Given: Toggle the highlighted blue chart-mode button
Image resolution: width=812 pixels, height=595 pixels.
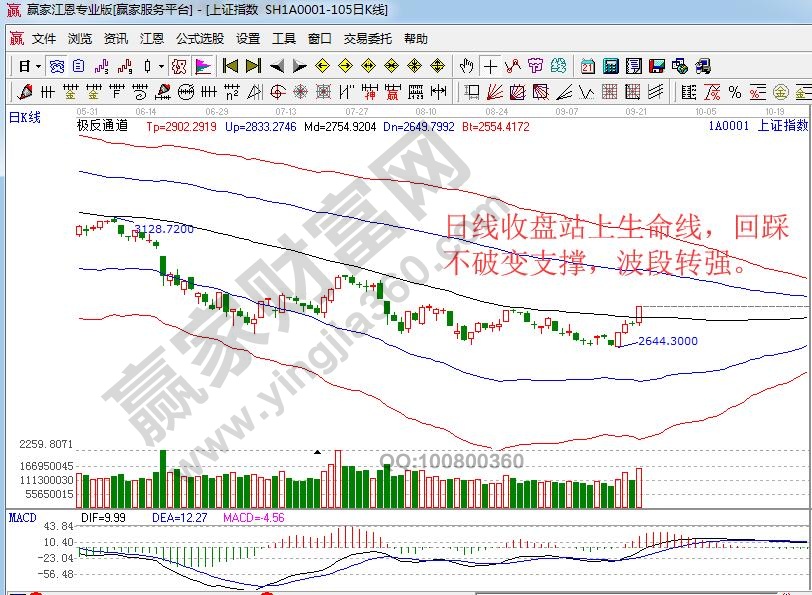Looking at the screenshot, I should click(x=57, y=67).
